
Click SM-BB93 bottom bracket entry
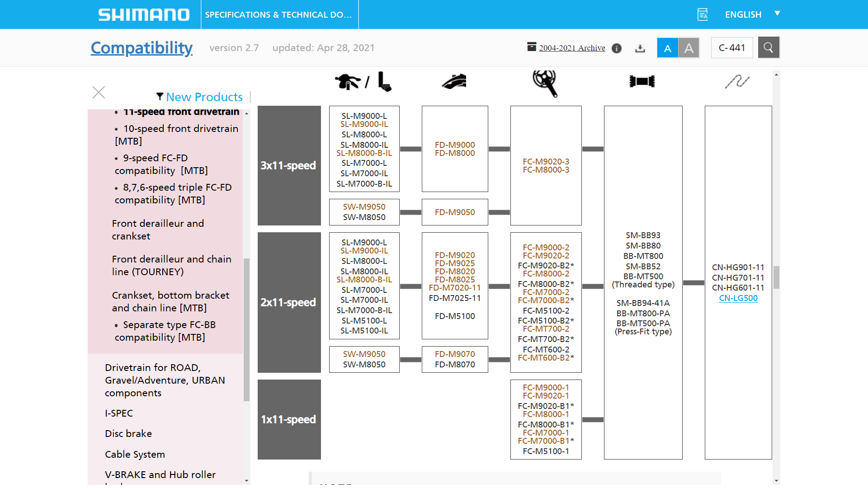click(x=643, y=235)
